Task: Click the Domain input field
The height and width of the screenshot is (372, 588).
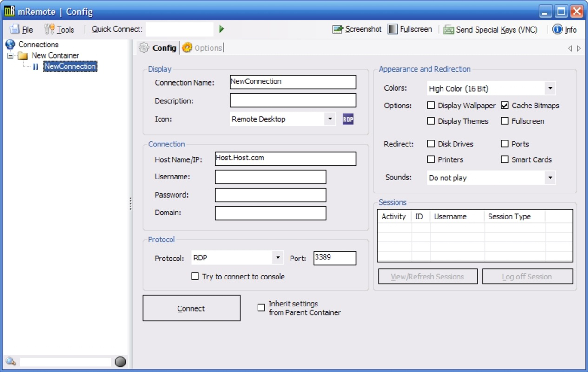Action: pyautogui.click(x=271, y=213)
